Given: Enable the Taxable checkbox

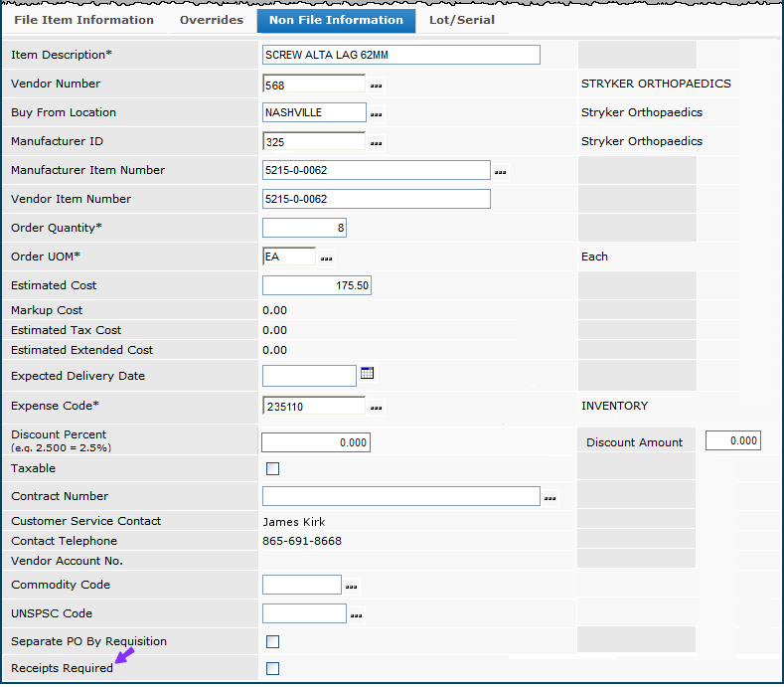Looking at the screenshot, I should coord(273,468).
